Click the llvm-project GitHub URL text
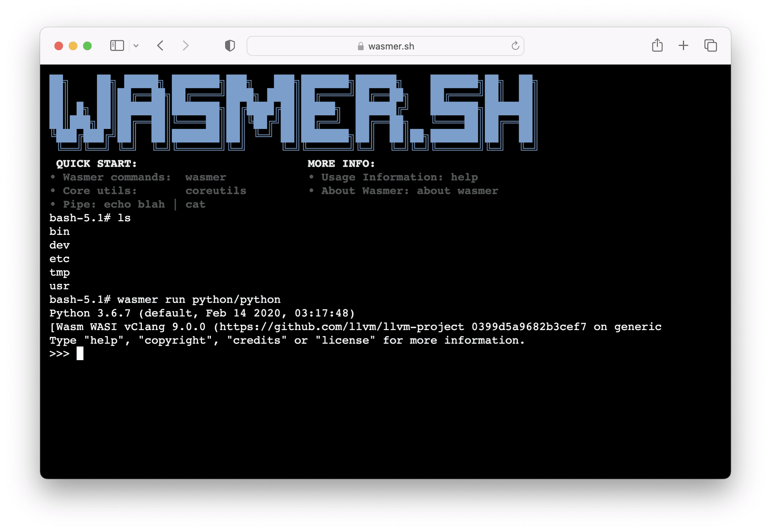The width and height of the screenshot is (771, 532). 342,327
